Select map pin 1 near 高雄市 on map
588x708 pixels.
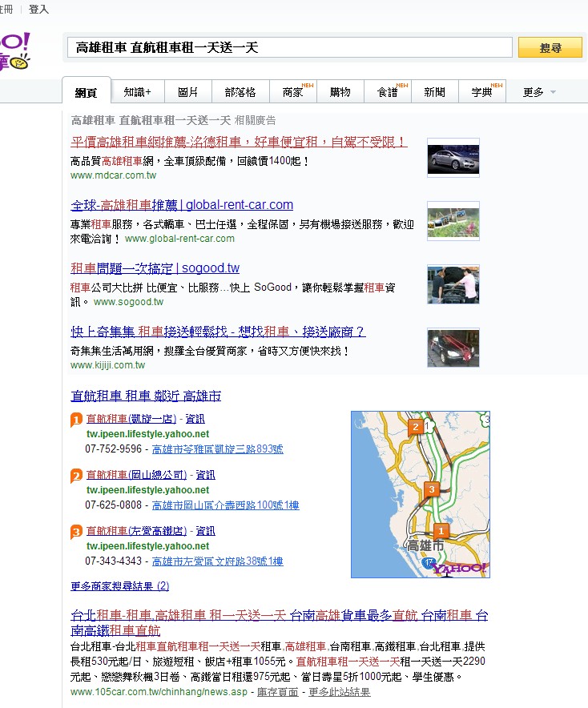coord(440,530)
